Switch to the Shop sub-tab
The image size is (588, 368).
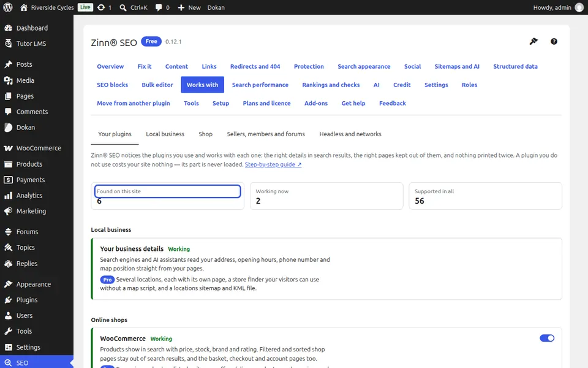[x=206, y=134]
